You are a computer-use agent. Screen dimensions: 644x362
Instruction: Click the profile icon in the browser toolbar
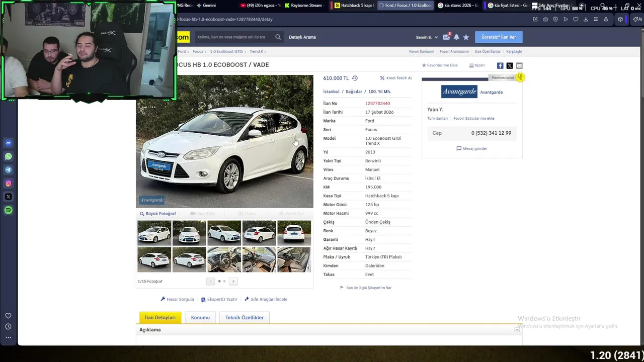click(606, 20)
